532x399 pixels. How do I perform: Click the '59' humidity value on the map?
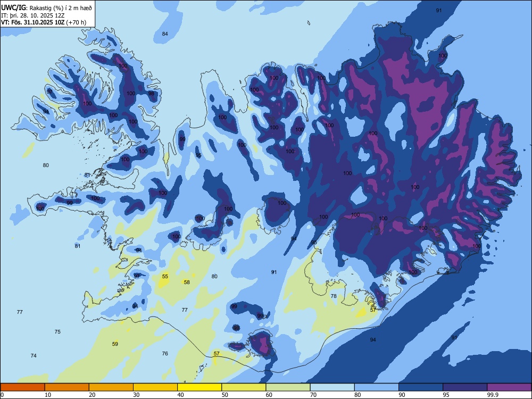click(115, 344)
